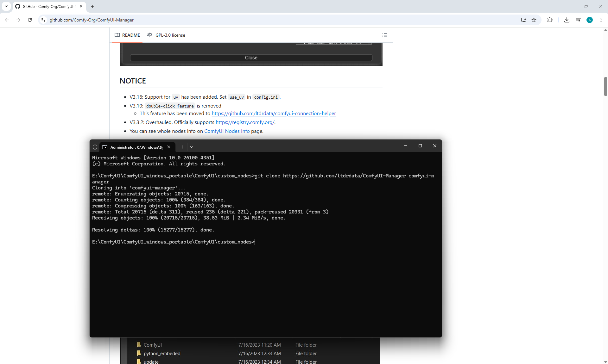The image size is (608, 364).
Task: Open the registry.comfy.org link
Action: tap(245, 122)
